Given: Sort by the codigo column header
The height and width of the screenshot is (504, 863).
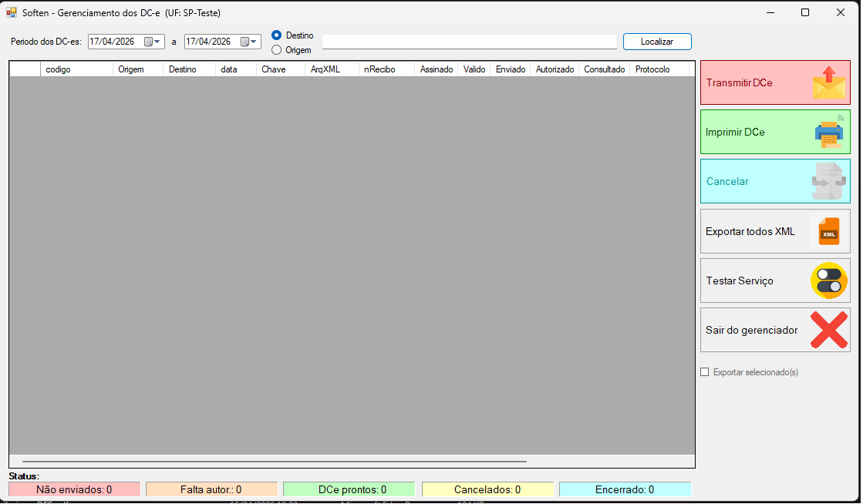Looking at the screenshot, I should point(76,69).
